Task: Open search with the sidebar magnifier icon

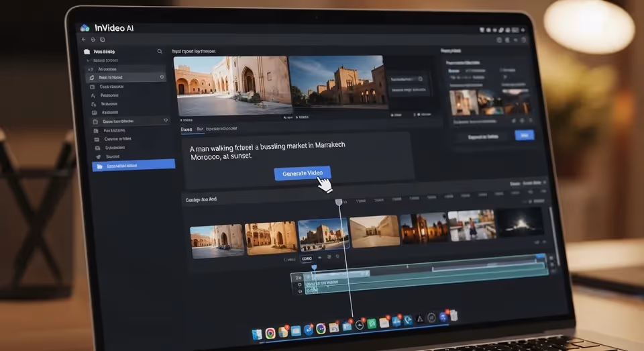Action: coord(160,52)
